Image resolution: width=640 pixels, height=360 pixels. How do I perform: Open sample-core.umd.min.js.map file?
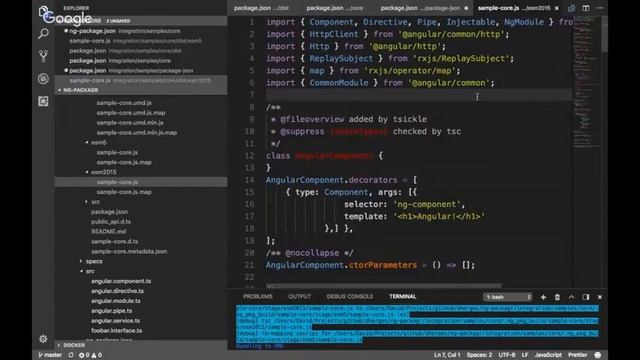coord(137,133)
